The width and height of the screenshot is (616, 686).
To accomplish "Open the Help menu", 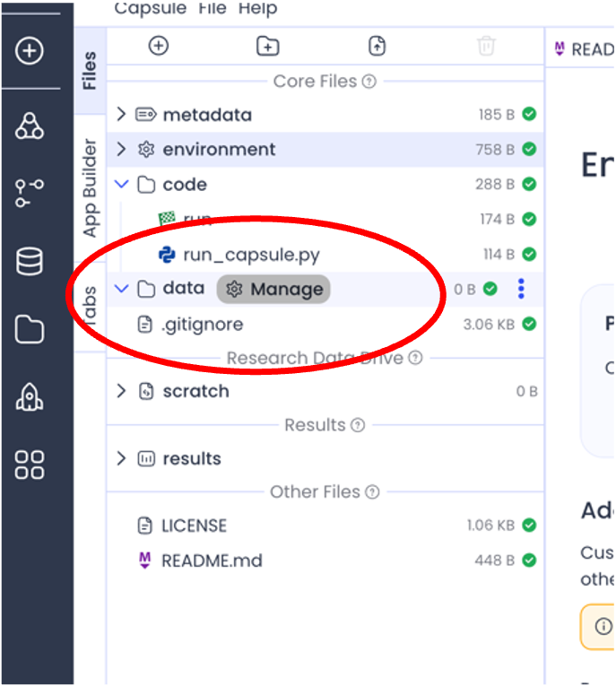I will click(x=257, y=9).
